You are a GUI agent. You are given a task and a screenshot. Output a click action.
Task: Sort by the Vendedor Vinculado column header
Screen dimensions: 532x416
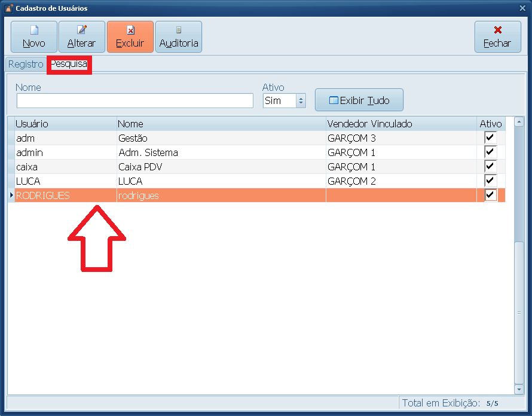[400, 124]
